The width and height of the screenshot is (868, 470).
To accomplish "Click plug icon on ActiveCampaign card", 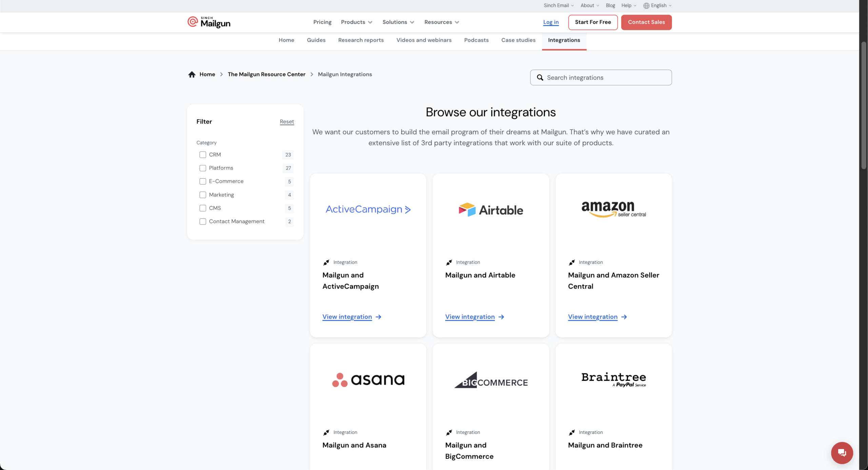I will pos(326,262).
